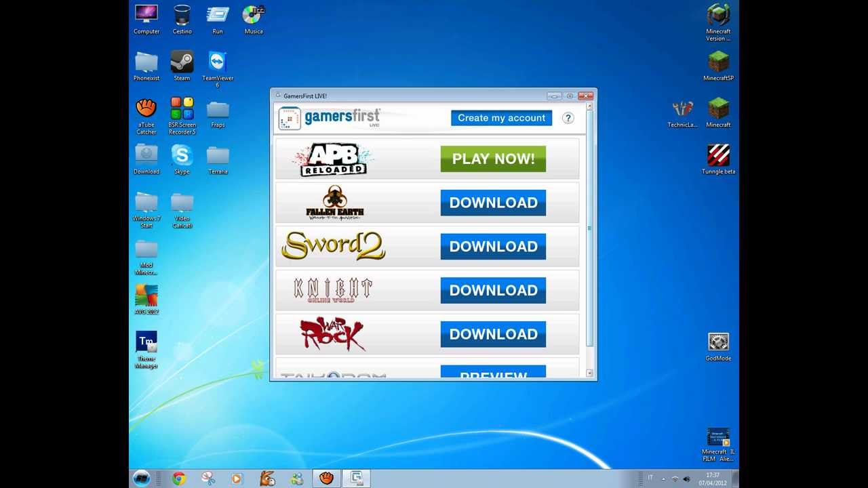868x488 pixels.
Task: Select the Minecraft desktop icon beside TechnicLauncher
Action: point(718,113)
